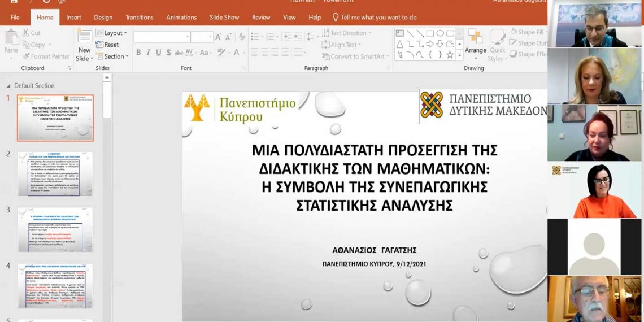Click Convert to SmartArt
Image resolution: width=644 pixels, height=322 pixels.
pos(355,56)
